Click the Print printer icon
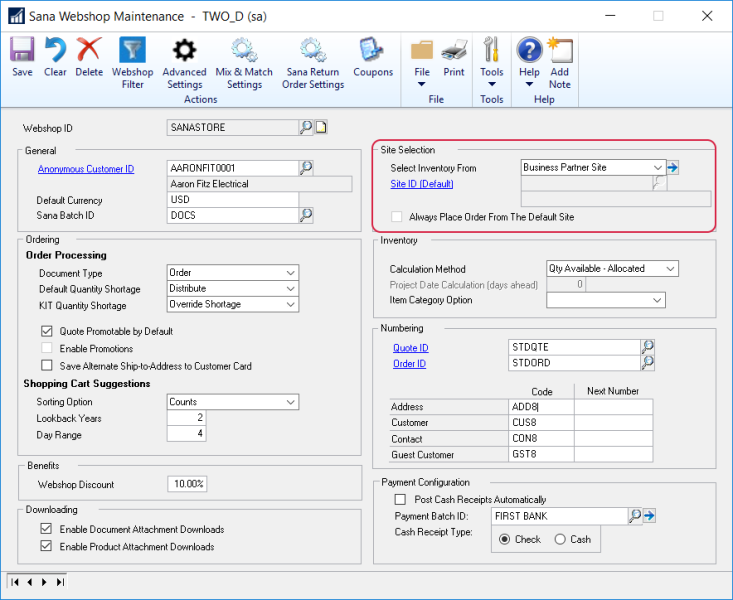The height and width of the screenshot is (600, 733). tap(454, 50)
